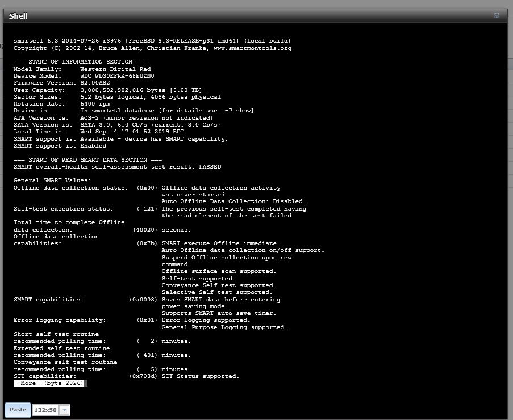Image resolution: width=513 pixels, height=420 pixels.
Task: Close the Shell dialog window
Action: click(x=497, y=16)
